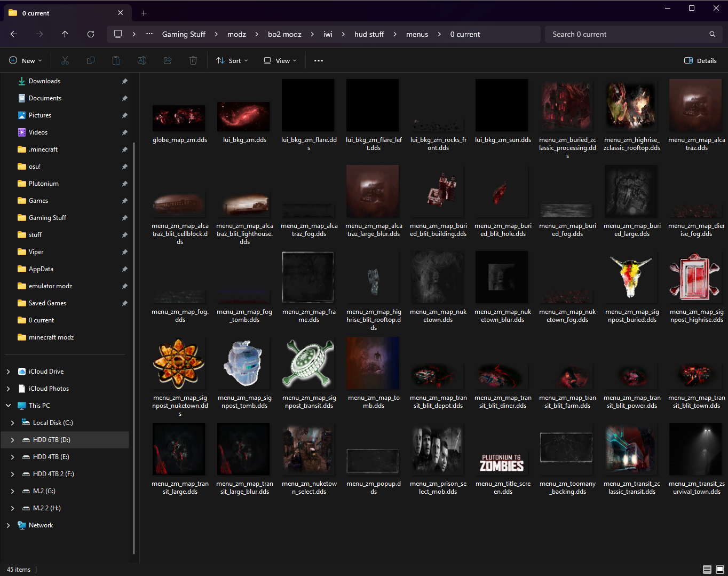Go up one folder level
728x576 pixels.
tap(65, 34)
